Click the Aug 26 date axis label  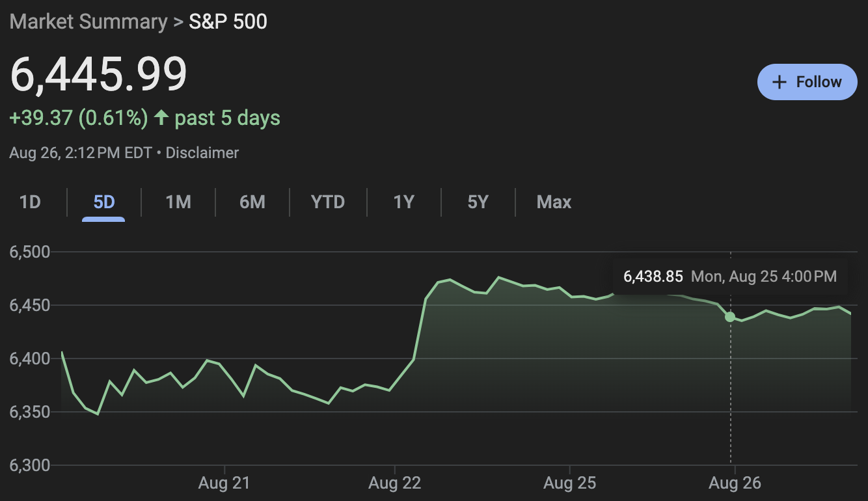point(735,483)
